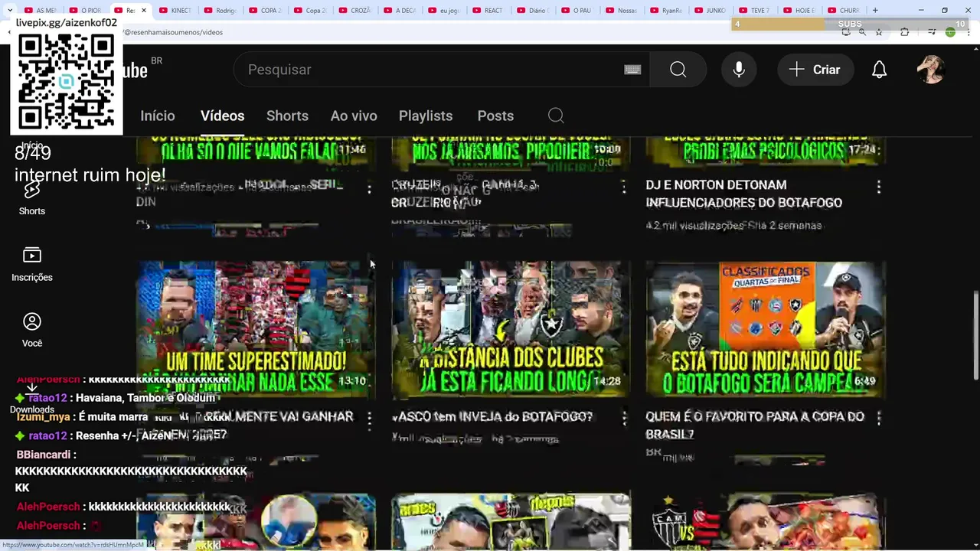Search within the channel using the tab-bar magnifier

click(x=556, y=116)
